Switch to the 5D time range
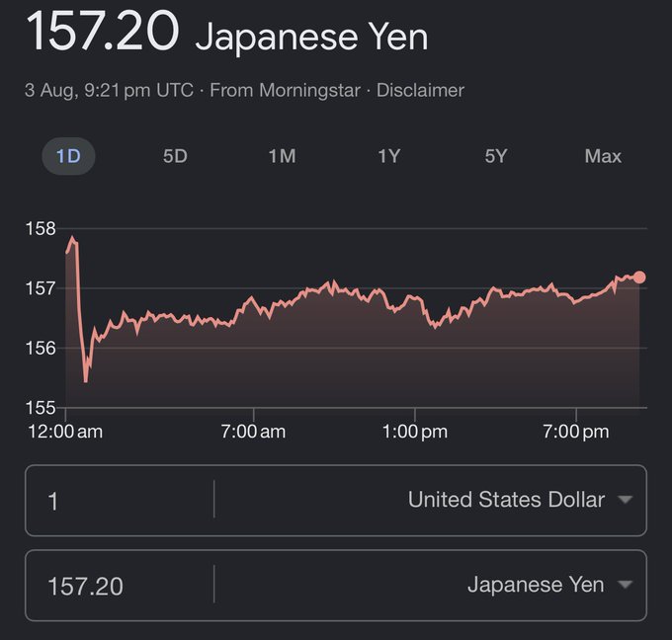 click(175, 156)
